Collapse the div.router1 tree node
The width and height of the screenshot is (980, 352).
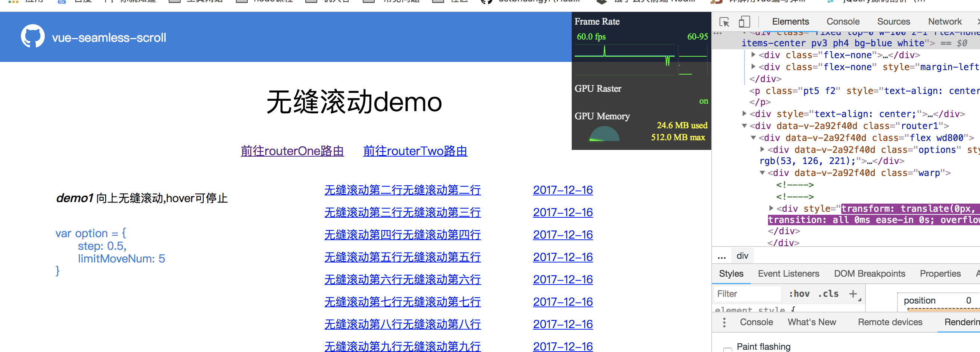[745, 126]
